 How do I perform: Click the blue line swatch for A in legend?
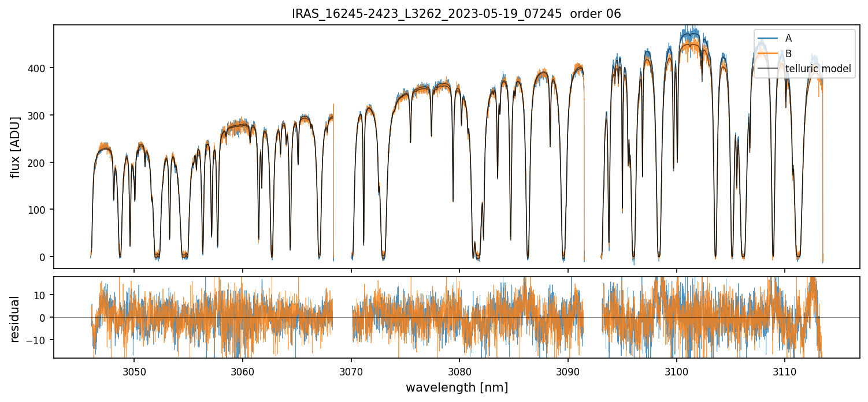[768, 38]
